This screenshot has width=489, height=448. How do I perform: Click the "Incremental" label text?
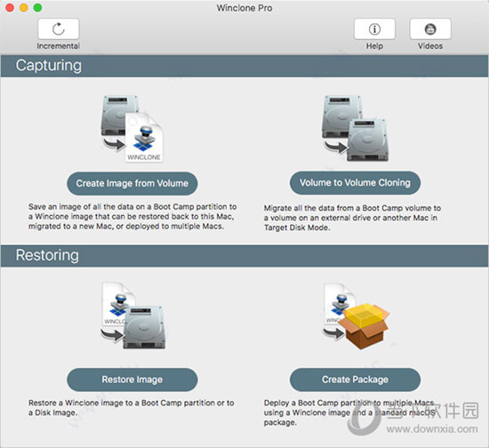point(59,46)
